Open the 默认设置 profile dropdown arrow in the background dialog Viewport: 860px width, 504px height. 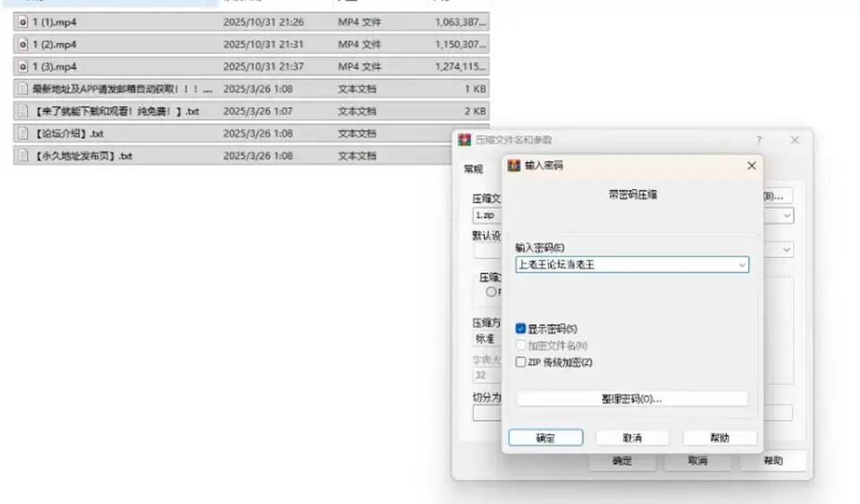click(x=787, y=250)
